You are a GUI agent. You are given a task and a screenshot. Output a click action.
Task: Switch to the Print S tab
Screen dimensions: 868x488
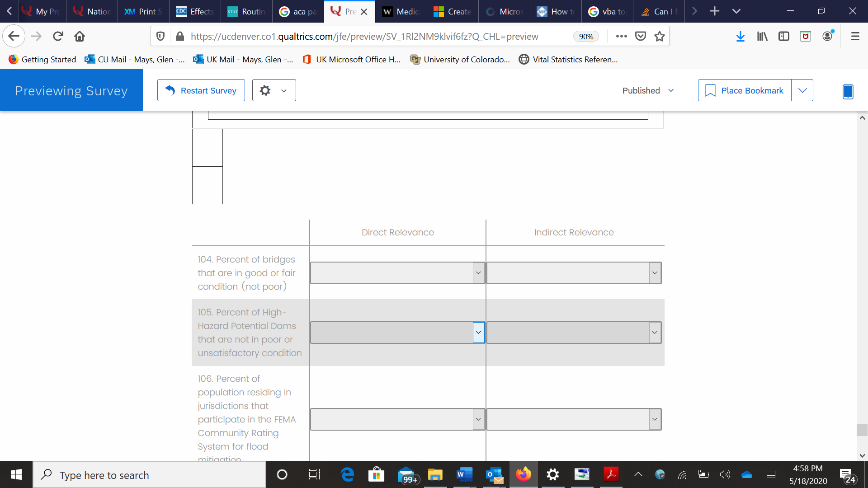(x=143, y=11)
